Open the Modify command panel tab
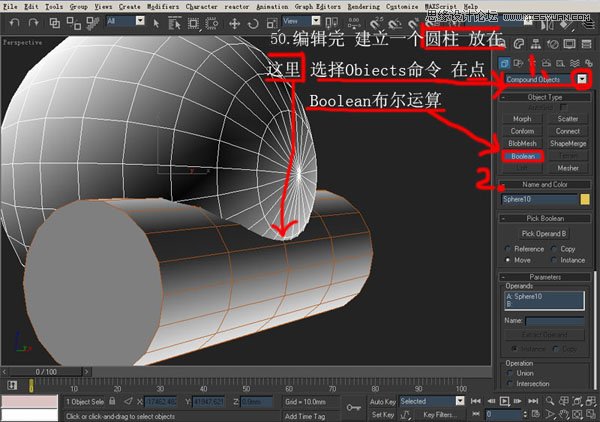The image size is (600, 422). (x=518, y=44)
